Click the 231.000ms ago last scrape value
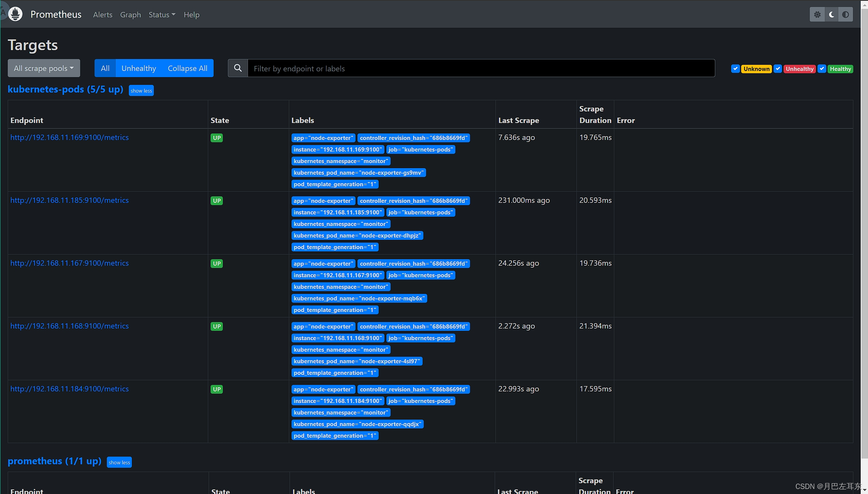Image resolution: width=868 pixels, height=494 pixels. pos(524,200)
